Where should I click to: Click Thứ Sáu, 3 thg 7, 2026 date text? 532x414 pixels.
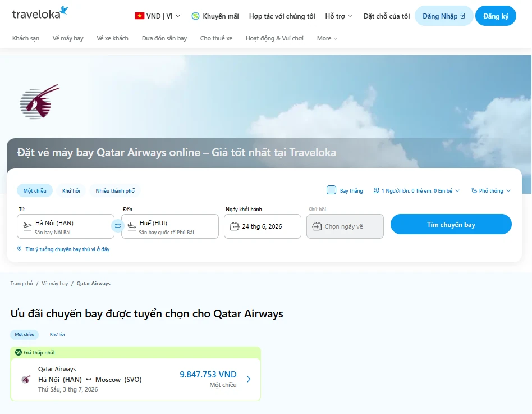(x=68, y=389)
